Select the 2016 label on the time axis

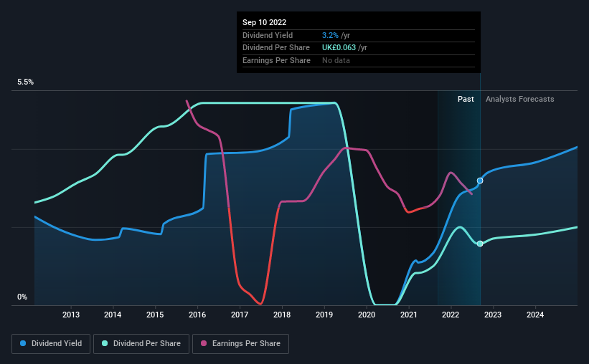[x=197, y=315]
